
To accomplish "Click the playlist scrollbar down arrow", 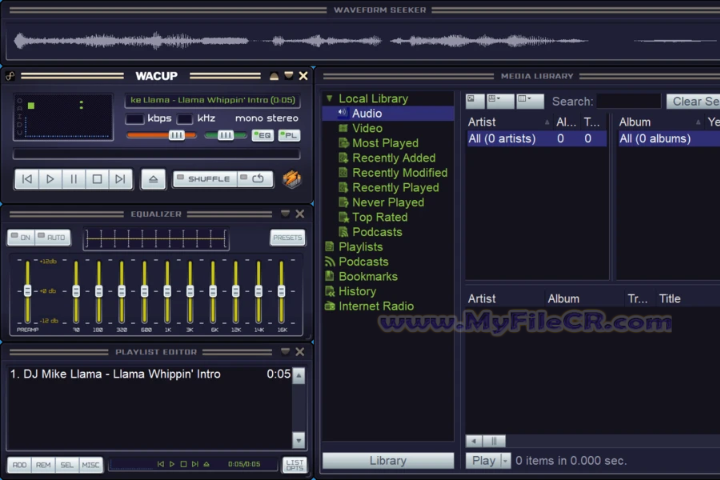I will click(x=298, y=440).
